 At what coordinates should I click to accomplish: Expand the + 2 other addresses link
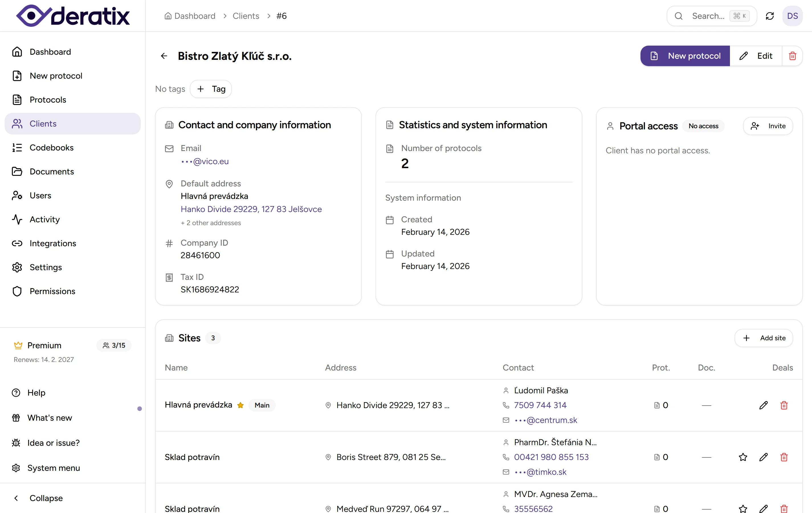(211, 223)
